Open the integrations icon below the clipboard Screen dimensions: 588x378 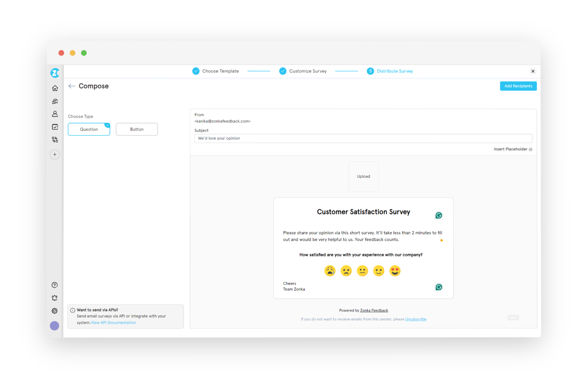[x=55, y=139]
